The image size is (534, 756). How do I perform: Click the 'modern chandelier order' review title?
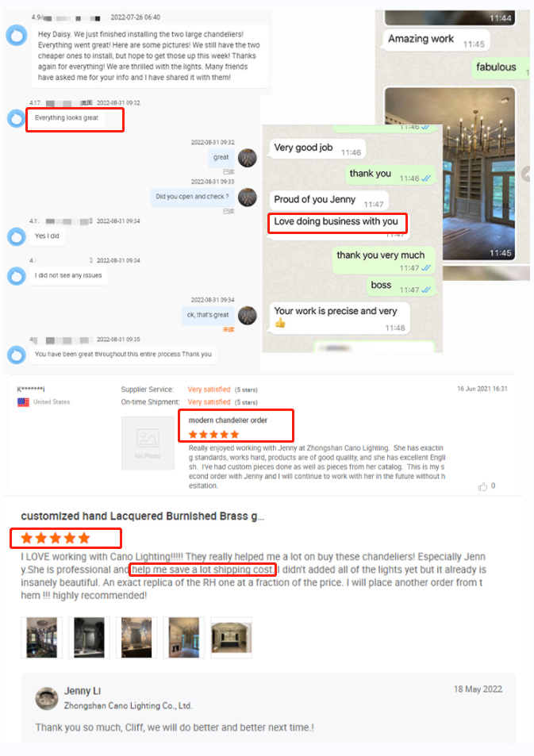point(228,420)
